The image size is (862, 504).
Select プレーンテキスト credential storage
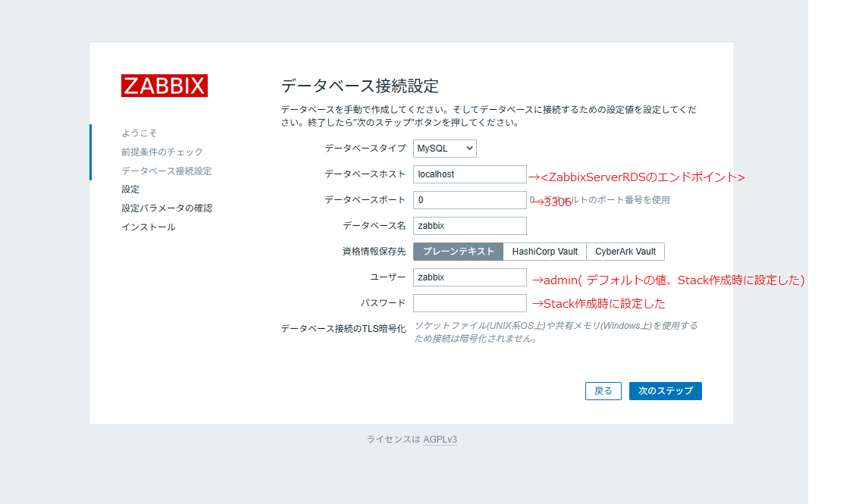[x=457, y=251]
